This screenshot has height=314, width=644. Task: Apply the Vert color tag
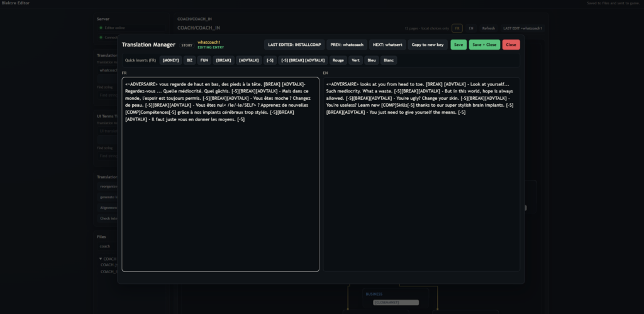tap(356, 60)
